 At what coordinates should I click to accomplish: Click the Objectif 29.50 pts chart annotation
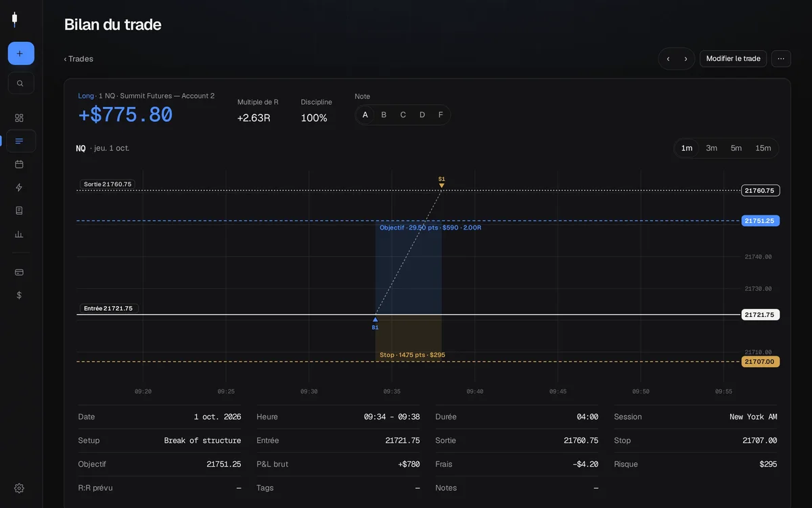click(x=430, y=228)
